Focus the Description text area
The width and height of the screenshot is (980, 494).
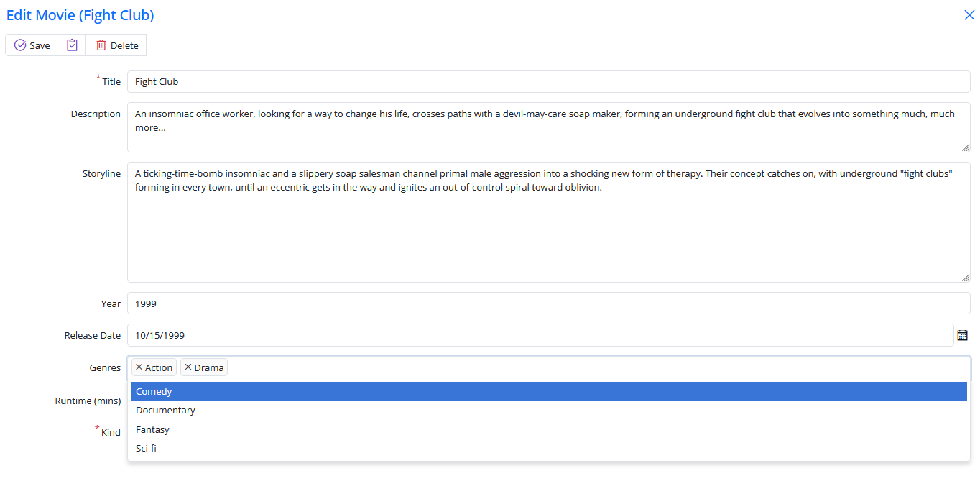point(548,127)
